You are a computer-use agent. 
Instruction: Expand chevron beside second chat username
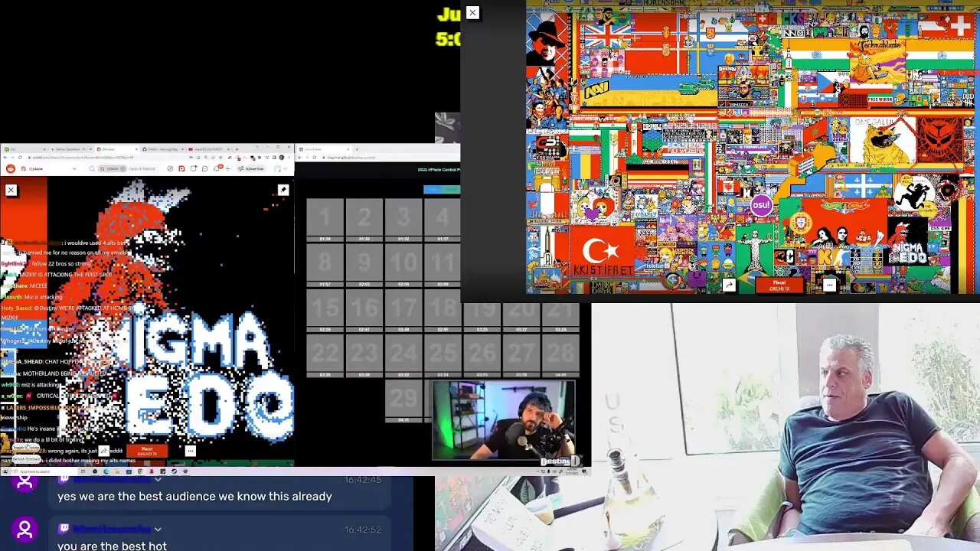158,529
